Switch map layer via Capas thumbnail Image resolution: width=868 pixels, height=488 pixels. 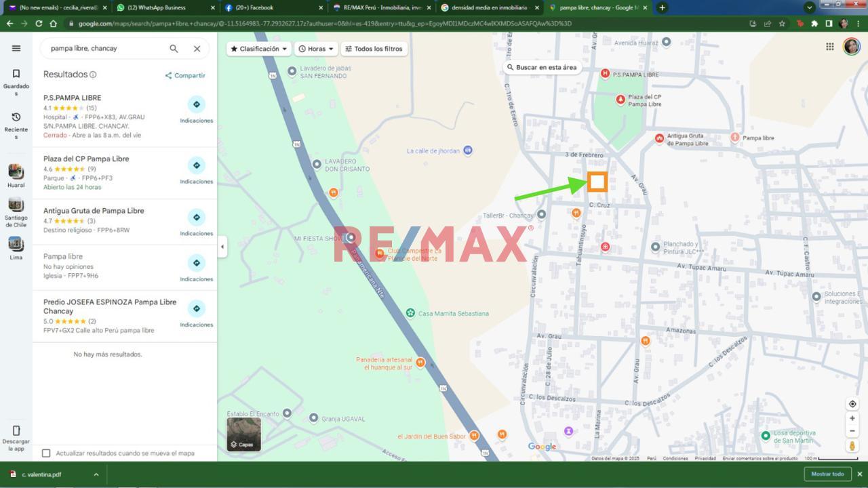(x=243, y=434)
